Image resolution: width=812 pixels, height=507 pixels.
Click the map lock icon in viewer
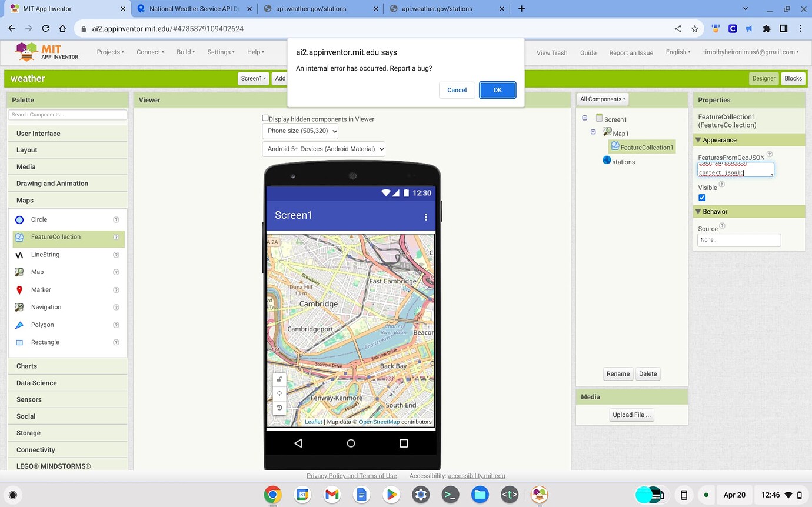[x=279, y=379]
